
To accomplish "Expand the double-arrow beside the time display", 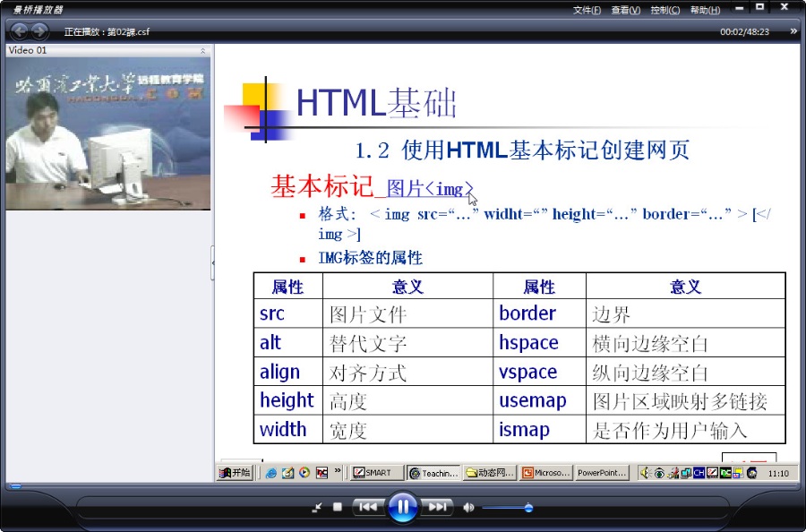I will click(x=793, y=31).
